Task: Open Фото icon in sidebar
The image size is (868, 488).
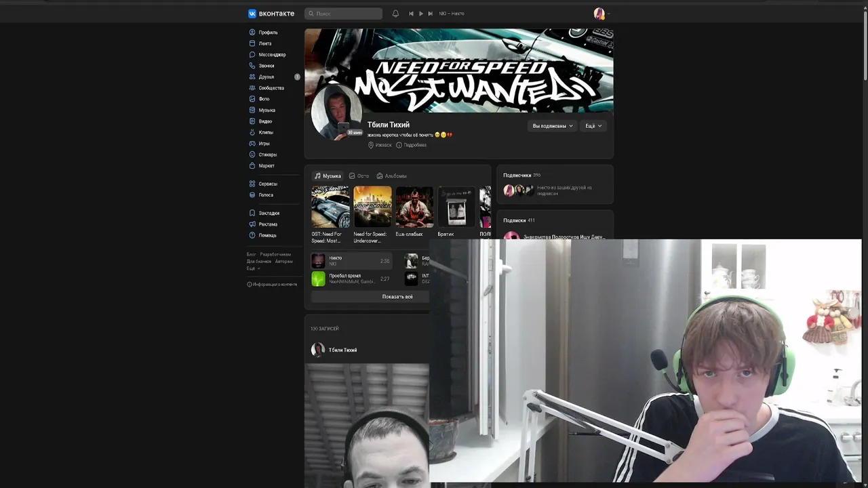Action: (252, 99)
